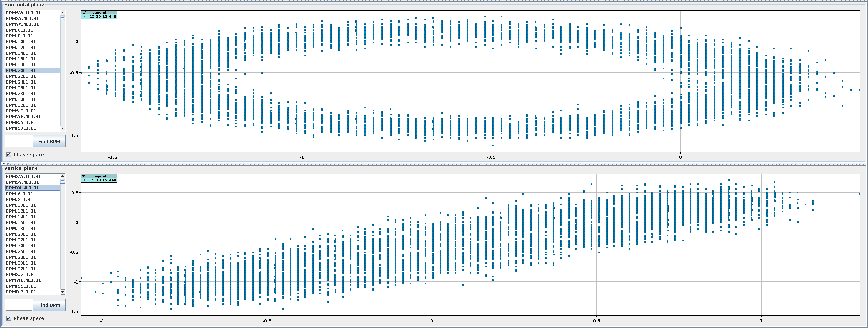Select BPM.26L1.B1 in Horizontal plane list
The width and height of the screenshot is (868, 328).
(x=33, y=88)
